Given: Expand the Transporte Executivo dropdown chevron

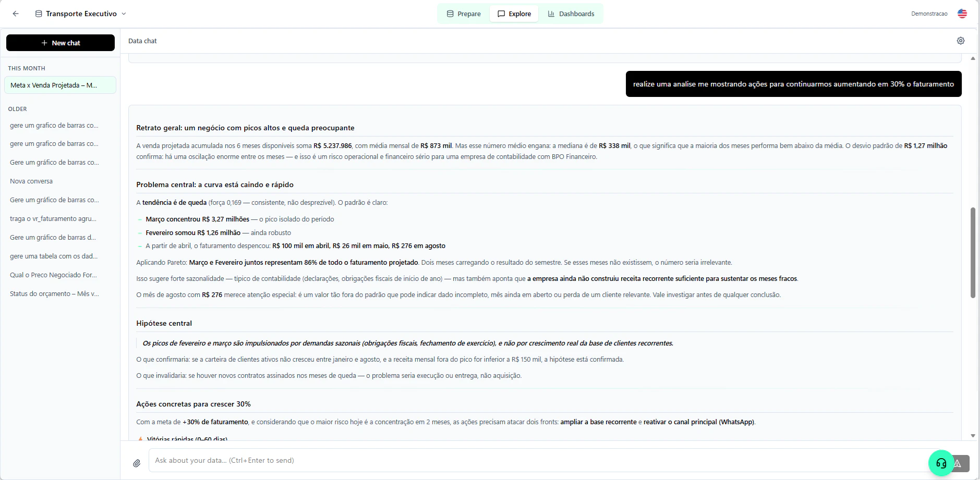Looking at the screenshot, I should tap(124, 14).
